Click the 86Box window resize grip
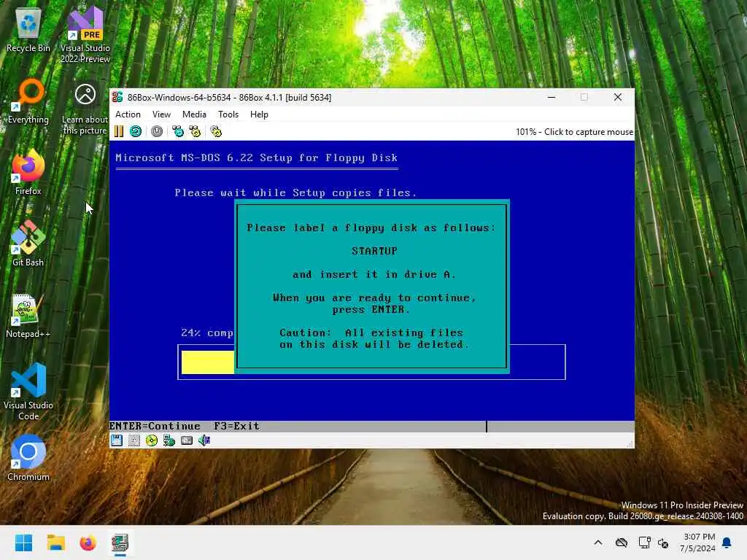The height and width of the screenshot is (560, 747). click(x=630, y=444)
